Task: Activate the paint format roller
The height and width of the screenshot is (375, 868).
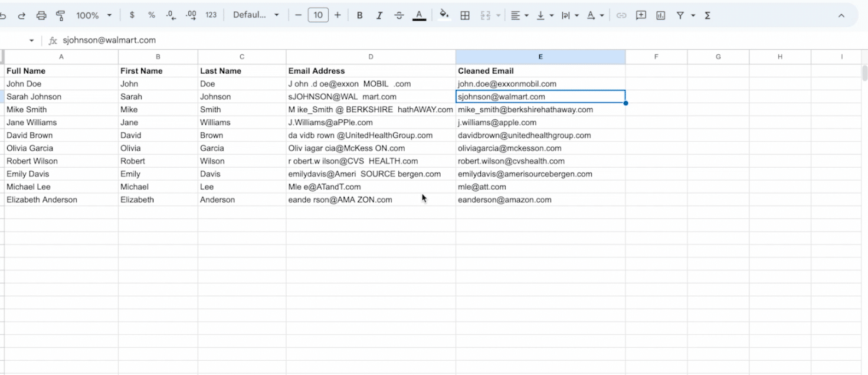Action: coord(60,15)
